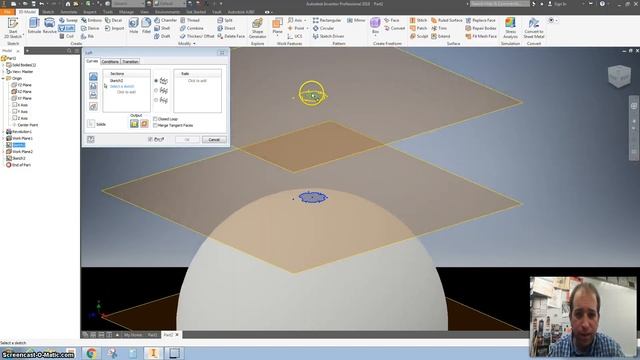Pick the Draft tool
The image size is (640, 360).
[x=162, y=36]
